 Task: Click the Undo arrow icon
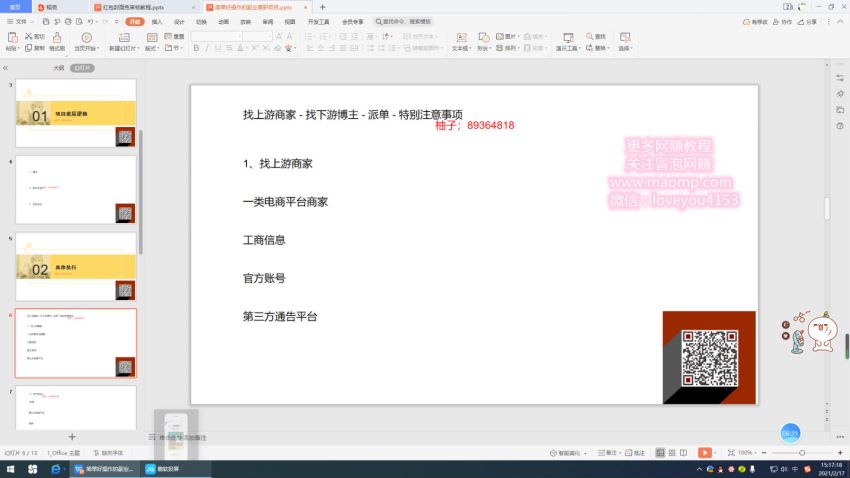(91, 22)
